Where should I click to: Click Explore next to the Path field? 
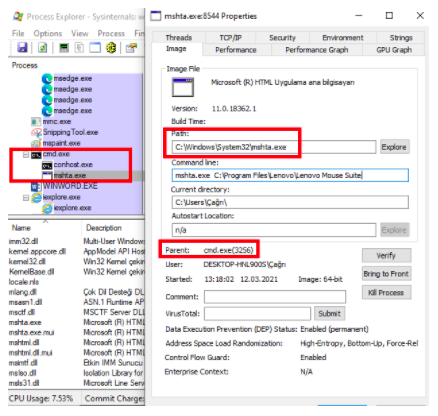tap(394, 147)
